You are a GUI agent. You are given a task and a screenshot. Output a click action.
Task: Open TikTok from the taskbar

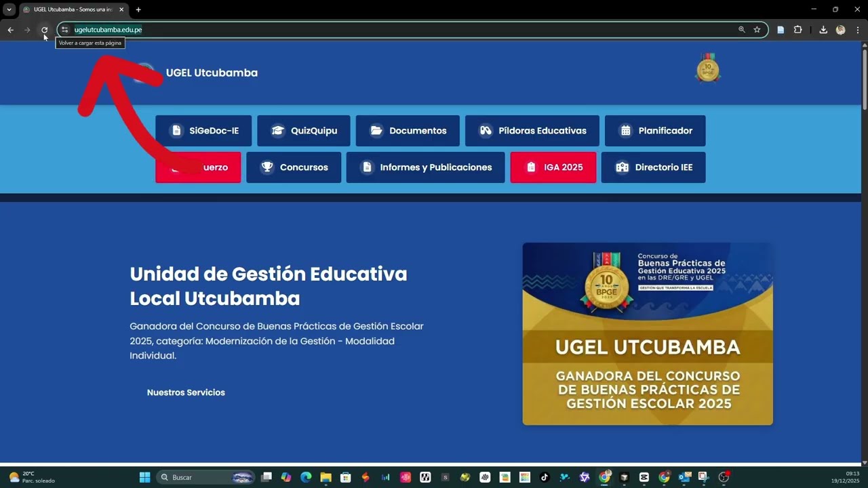[x=545, y=477]
